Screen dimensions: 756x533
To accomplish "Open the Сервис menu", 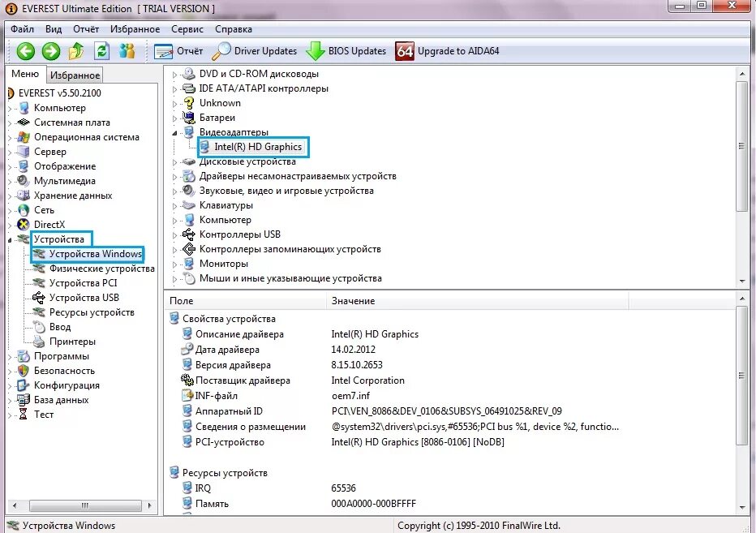I will click(x=187, y=29).
